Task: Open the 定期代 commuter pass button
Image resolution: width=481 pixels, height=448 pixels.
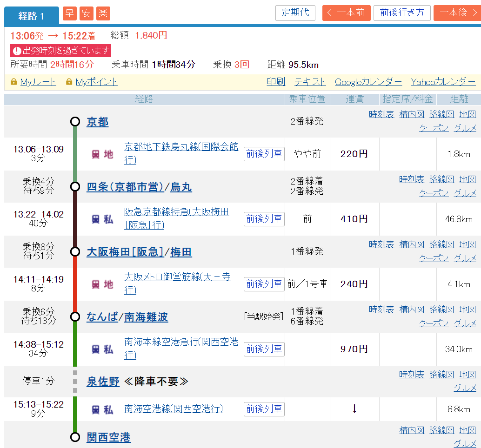Action: [x=295, y=13]
